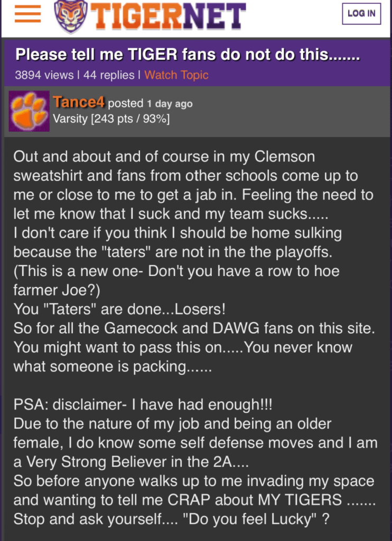The image size is (392, 541).
Task: Click the Gamecock and DAWG fans sentence
Action: coord(194,328)
